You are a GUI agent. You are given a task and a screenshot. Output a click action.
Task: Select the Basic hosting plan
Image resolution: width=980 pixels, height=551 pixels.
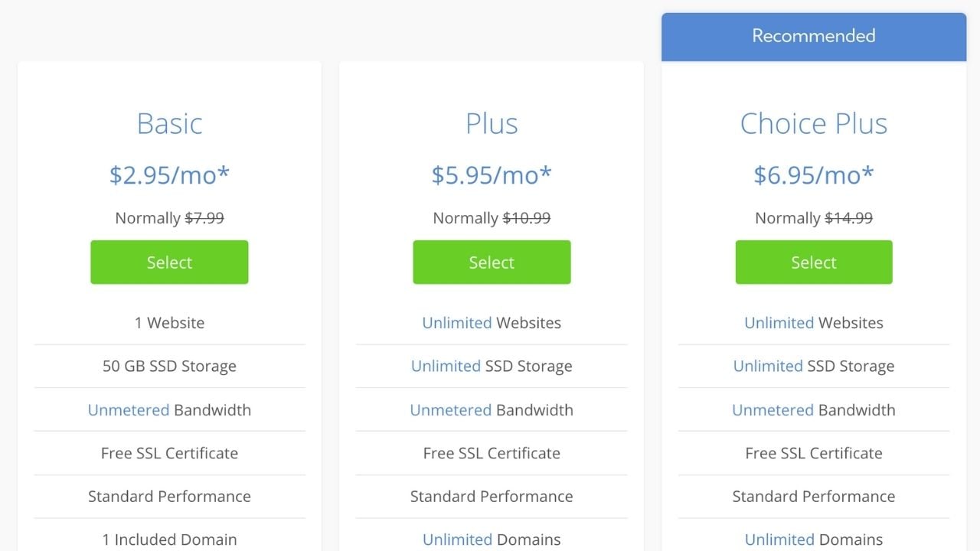169,262
